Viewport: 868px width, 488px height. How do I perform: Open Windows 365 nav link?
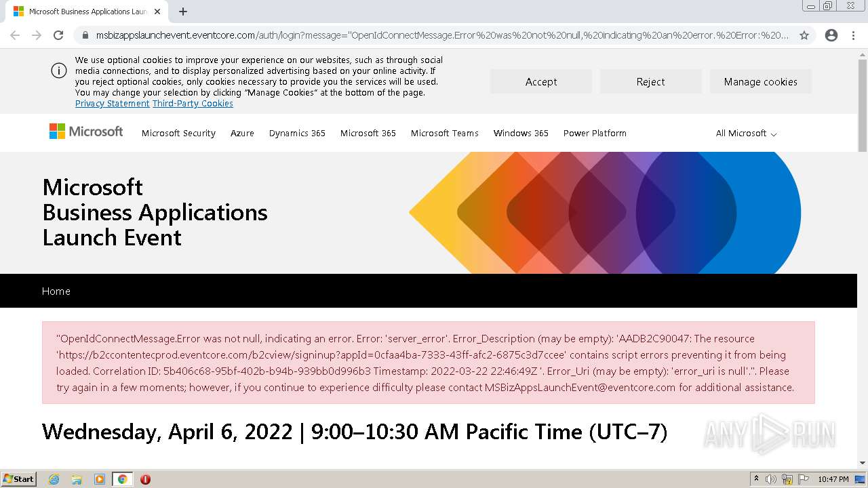pos(521,134)
